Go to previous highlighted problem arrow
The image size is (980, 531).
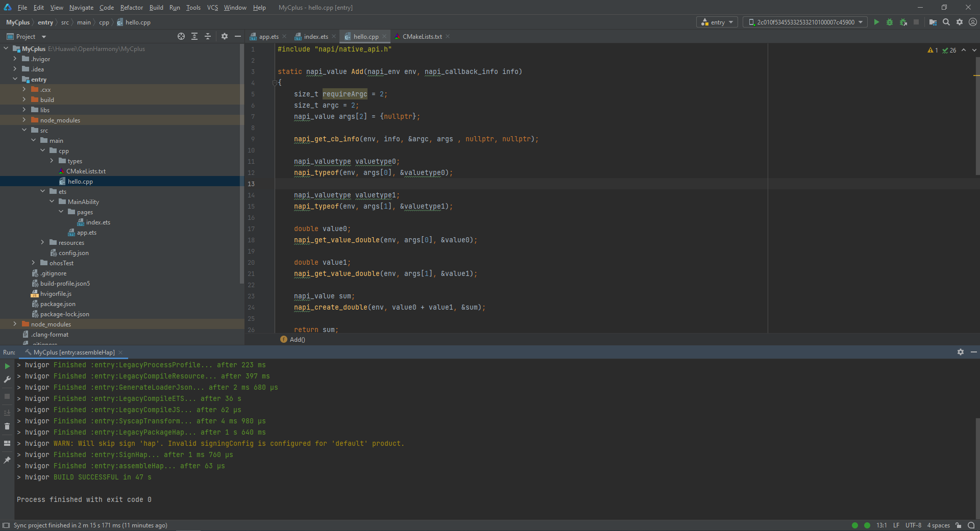964,50
